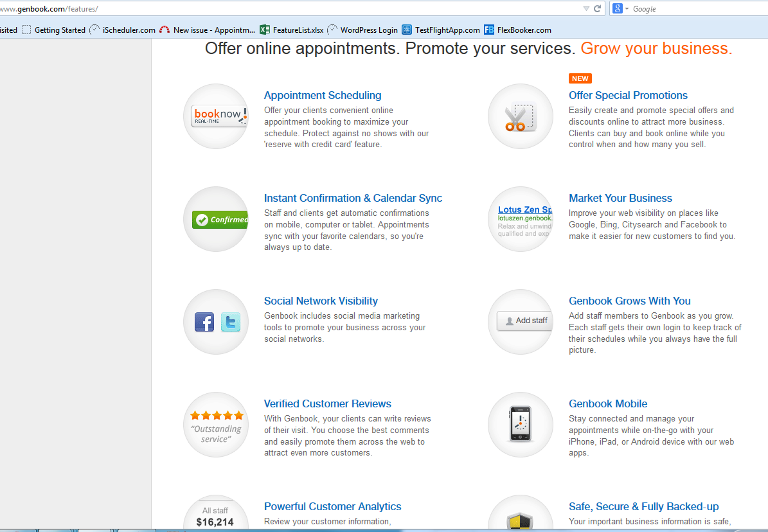Open the TestFlightApp.com bookmark
This screenshot has width=768, height=532.
[441, 30]
